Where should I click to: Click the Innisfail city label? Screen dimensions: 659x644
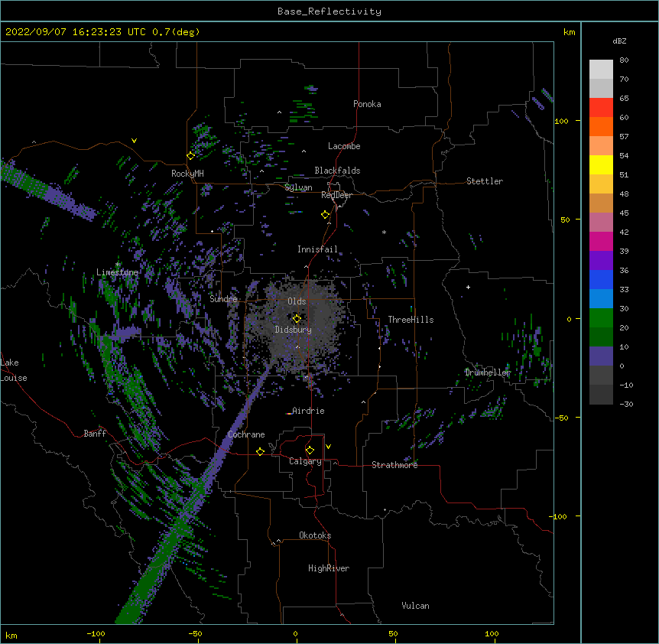point(317,249)
